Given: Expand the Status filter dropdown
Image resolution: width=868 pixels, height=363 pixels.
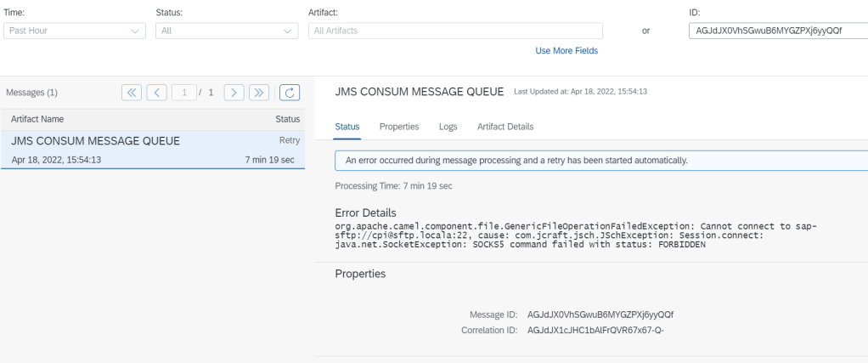Looking at the screenshot, I should click(226, 31).
